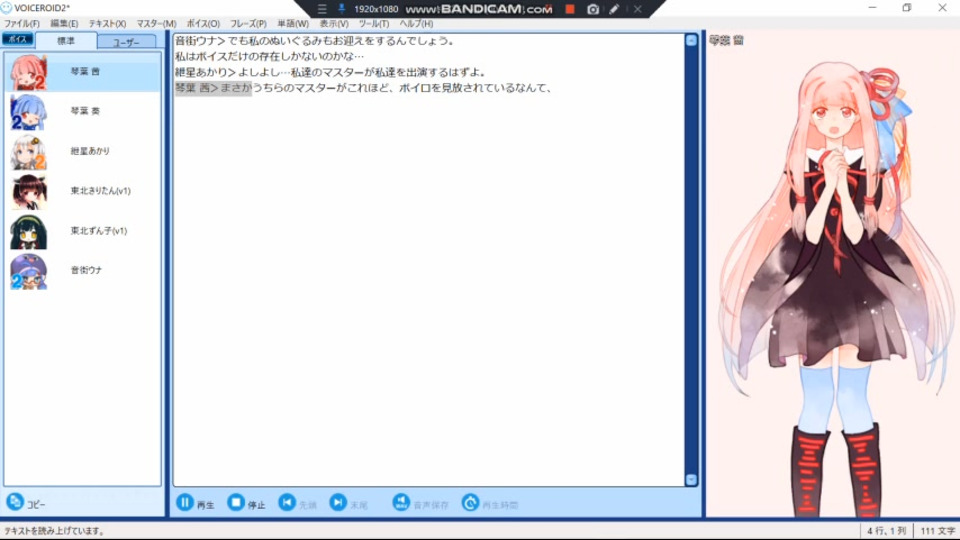Take a Bandicam screenshot with camera icon
Image resolution: width=960 pixels, height=540 pixels.
pos(593,9)
